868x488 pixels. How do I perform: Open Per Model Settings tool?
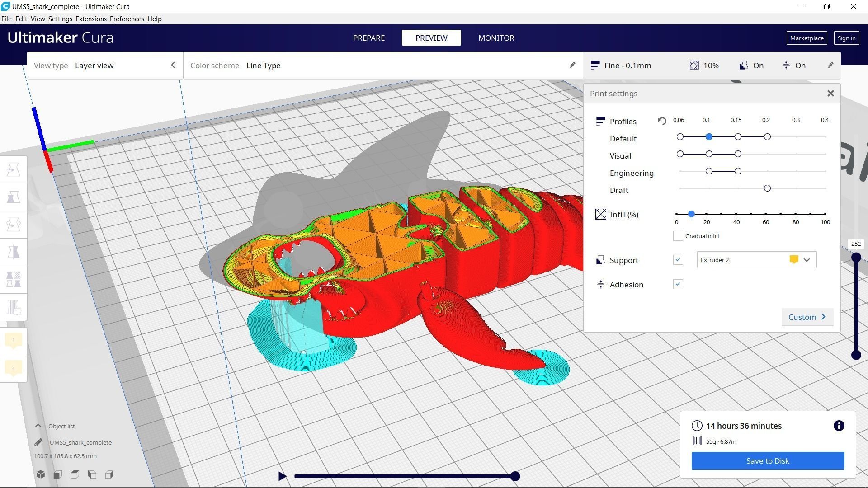pyautogui.click(x=14, y=279)
